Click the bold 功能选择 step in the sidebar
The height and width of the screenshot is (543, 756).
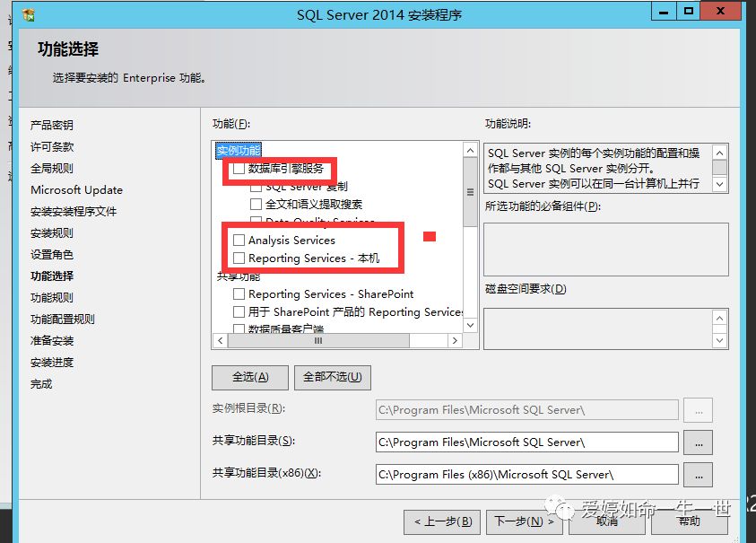[x=52, y=276]
